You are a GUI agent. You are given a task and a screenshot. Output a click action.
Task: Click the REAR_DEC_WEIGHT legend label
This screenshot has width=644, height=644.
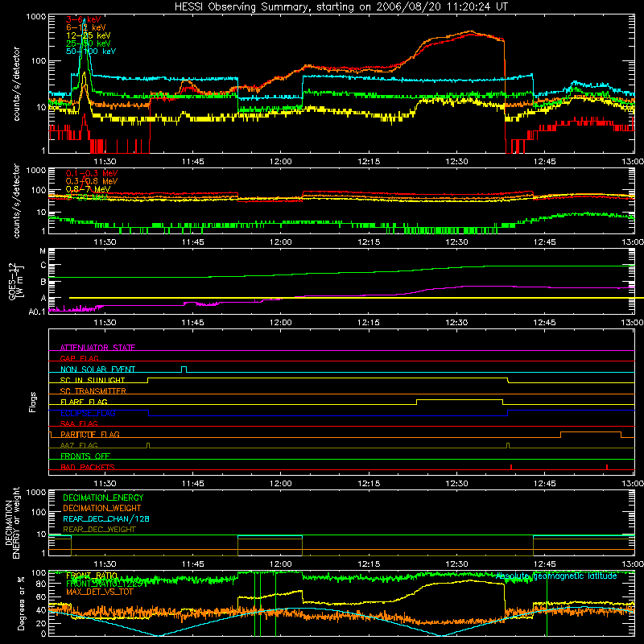tap(99, 530)
